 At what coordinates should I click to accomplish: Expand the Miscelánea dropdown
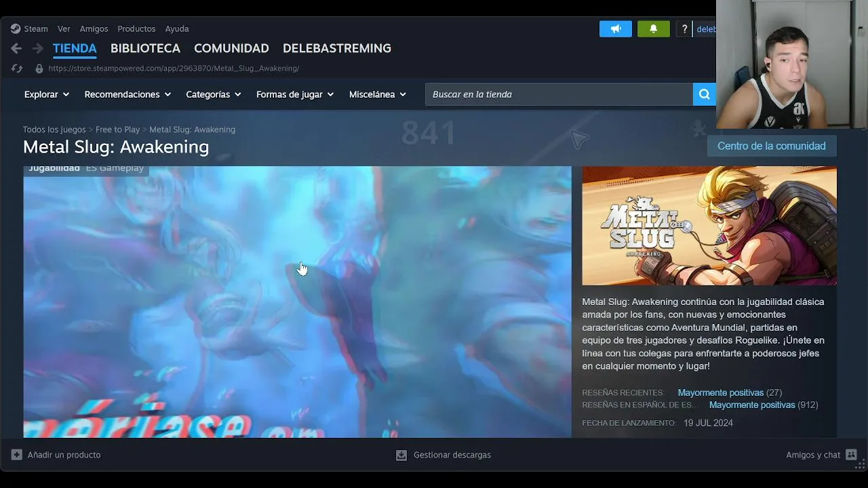(378, 94)
